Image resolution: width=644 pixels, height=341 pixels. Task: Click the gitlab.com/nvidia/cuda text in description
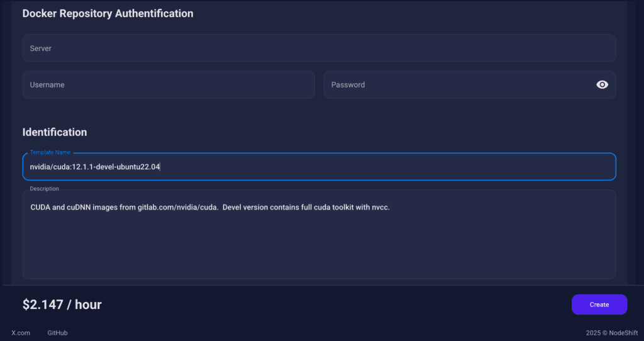tap(169, 208)
